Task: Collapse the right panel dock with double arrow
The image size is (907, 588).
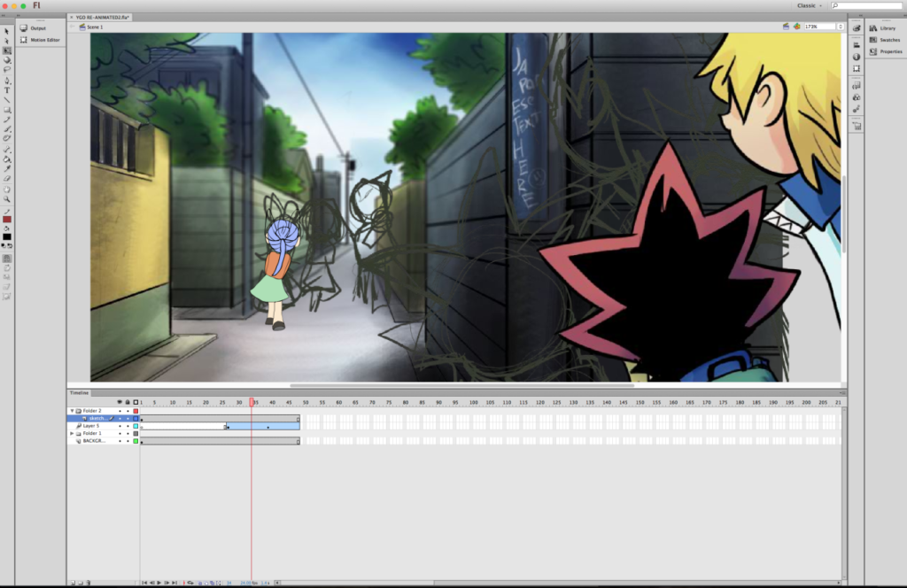Action: [860, 16]
